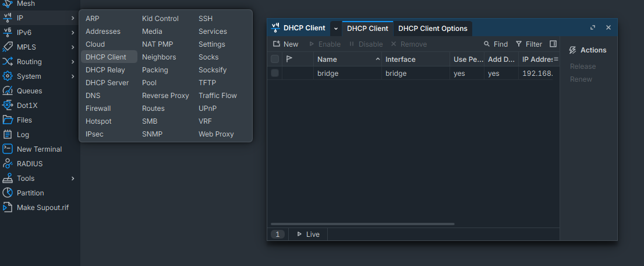644x266 pixels.
Task: Click the Find magnifier icon
Action: pyautogui.click(x=487, y=44)
